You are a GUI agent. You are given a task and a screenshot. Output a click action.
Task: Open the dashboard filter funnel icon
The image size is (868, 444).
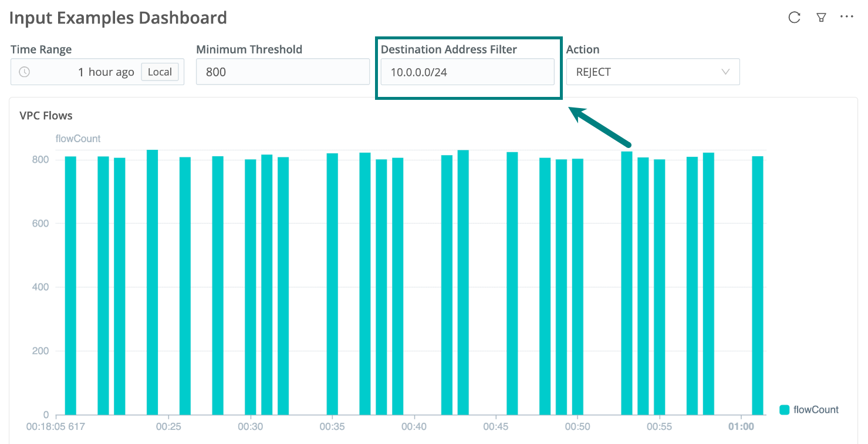[x=821, y=18]
